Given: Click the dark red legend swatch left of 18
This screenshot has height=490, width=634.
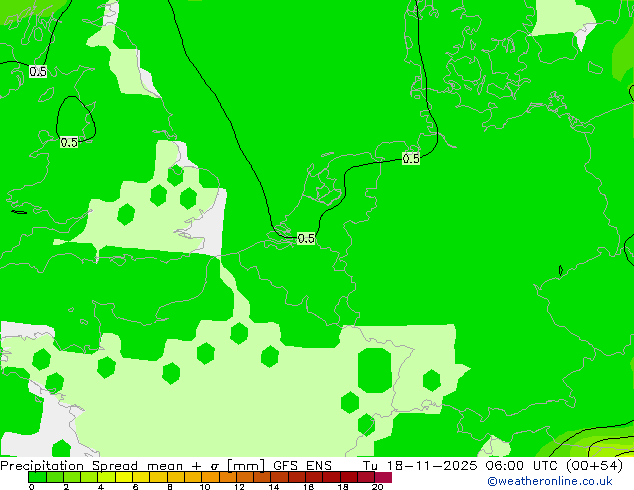Looking at the screenshot, I should click(332, 477).
